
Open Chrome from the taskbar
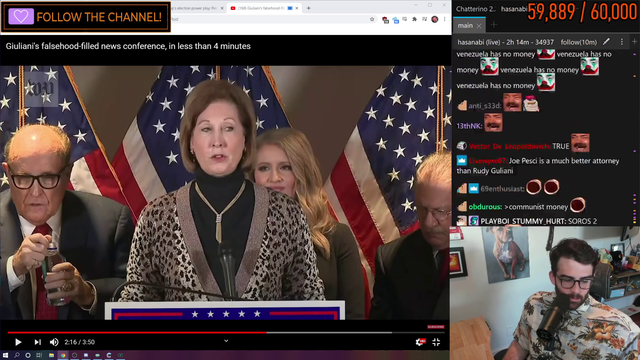click(63, 356)
